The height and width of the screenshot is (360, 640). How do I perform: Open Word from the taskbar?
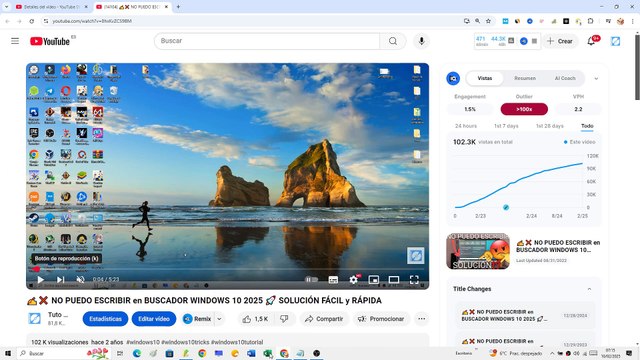pyautogui.click(x=251, y=353)
